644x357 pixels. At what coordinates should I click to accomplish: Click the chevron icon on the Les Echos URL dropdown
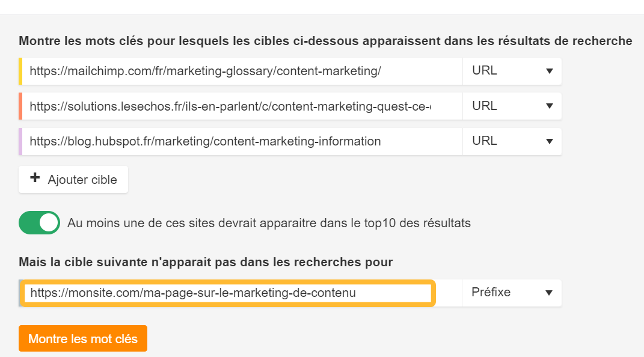click(x=548, y=106)
